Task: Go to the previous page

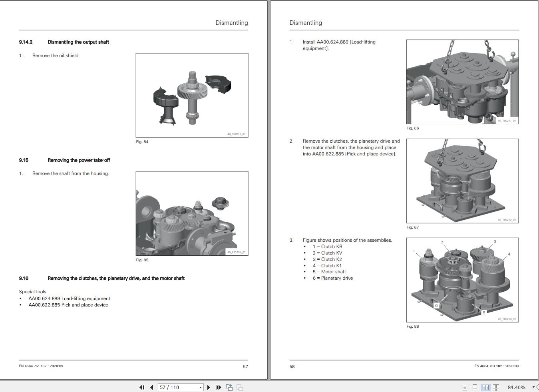Action: 151,387
